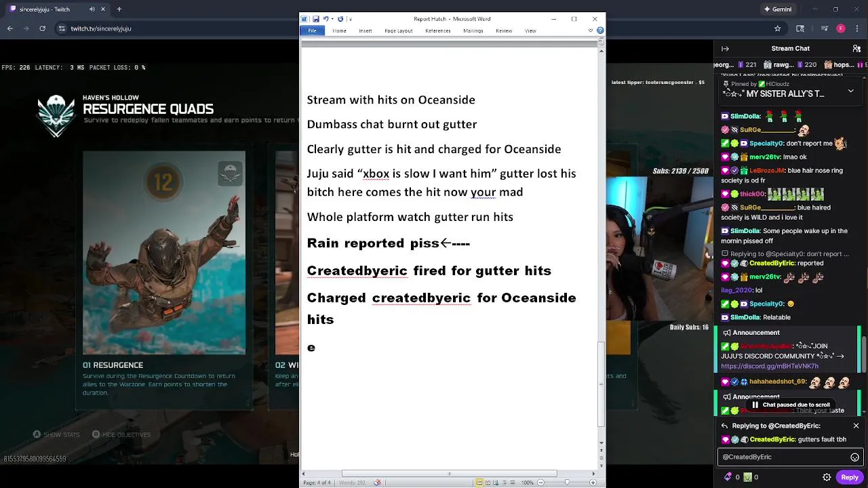Viewport: 868px width, 488px height.
Task: Close the sincerelyjuju Twitch tab
Action: (x=104, y=9)
